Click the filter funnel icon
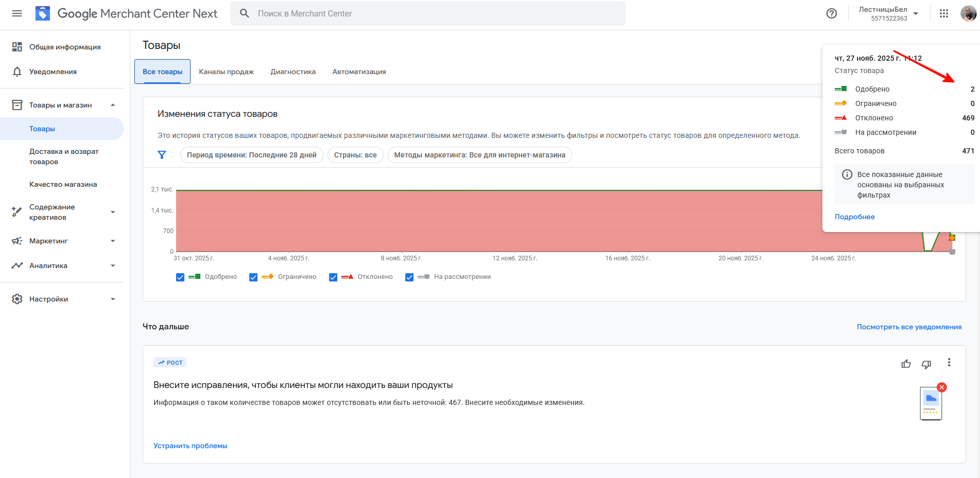 tap(162, 155)
